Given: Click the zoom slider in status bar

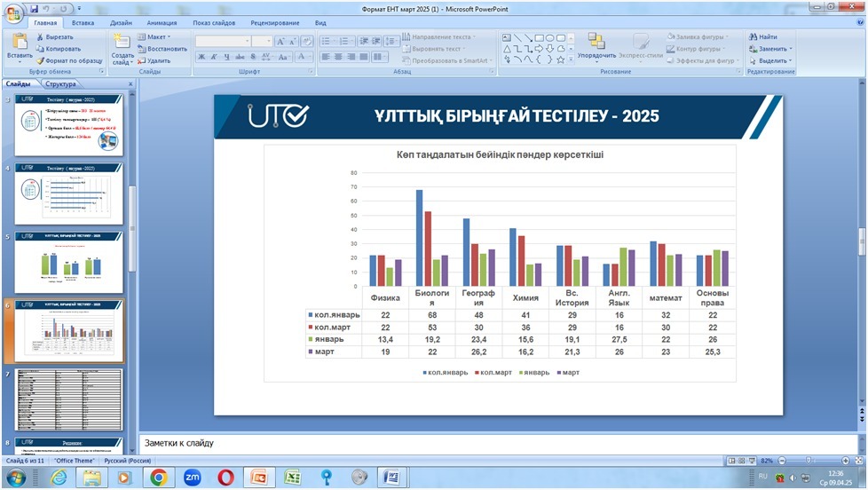Looking at the screenshot, I should point(809,462).
